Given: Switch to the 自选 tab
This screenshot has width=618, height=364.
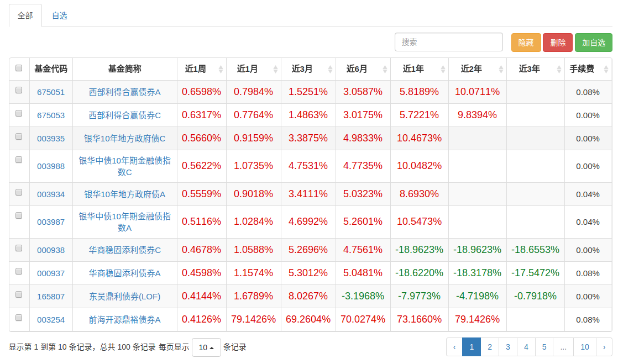Looking at the screenshot, I should [60, 16].
